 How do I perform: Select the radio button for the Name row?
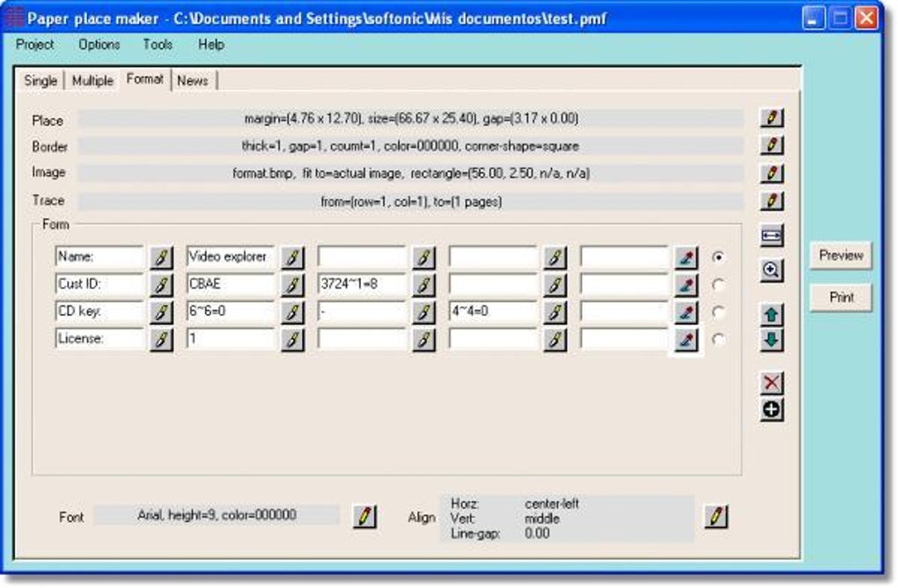718,257
